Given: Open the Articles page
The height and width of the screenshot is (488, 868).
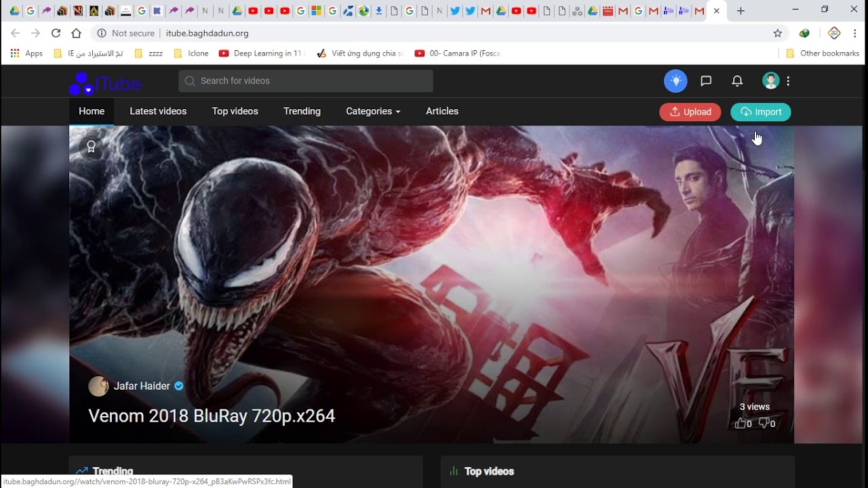Looking at the screenshot, I should click(442, 111).
